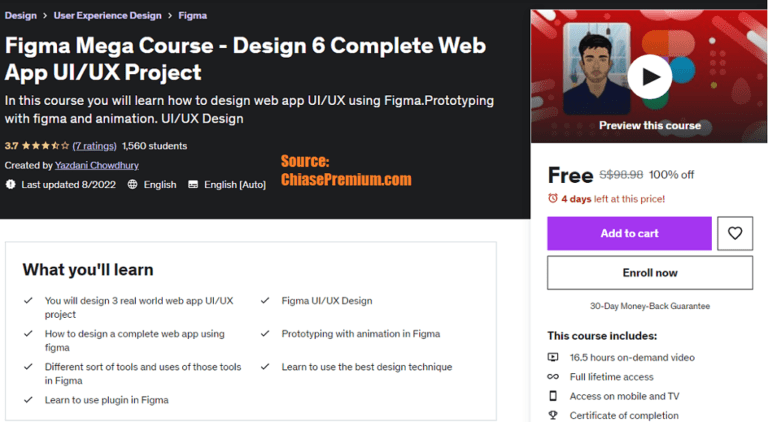This screenshot has height=422, width=768.
Task: Click the wishlist heart icon
Action: (735, 233)
